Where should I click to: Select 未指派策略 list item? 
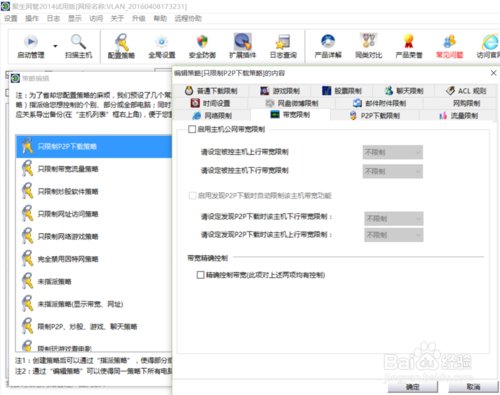click(94, 281)
